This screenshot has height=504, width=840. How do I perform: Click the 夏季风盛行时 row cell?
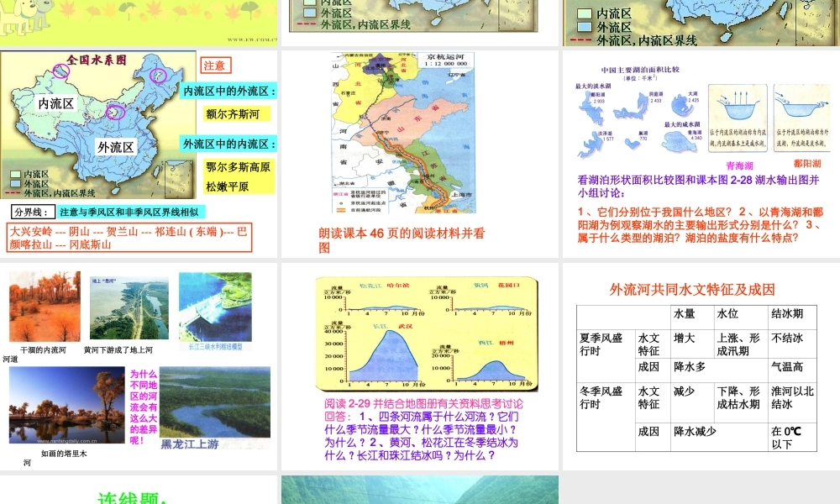coord(606,355)
